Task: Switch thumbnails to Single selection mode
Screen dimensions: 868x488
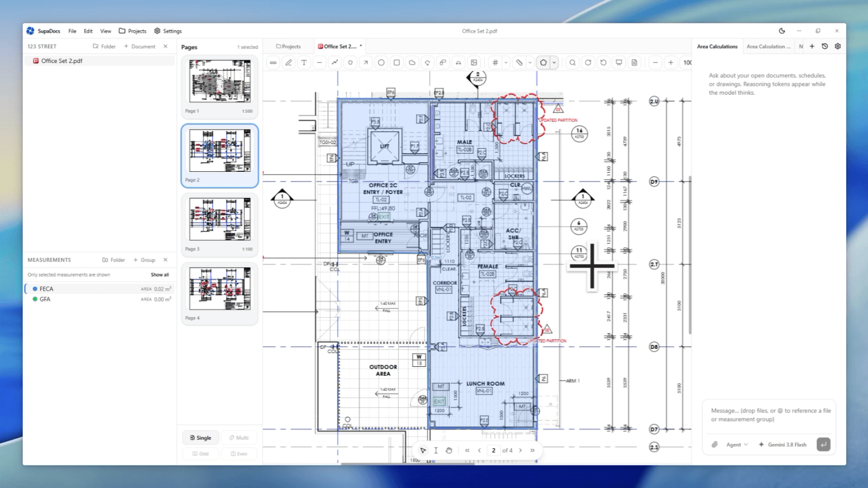Action: tap(200, 438)
